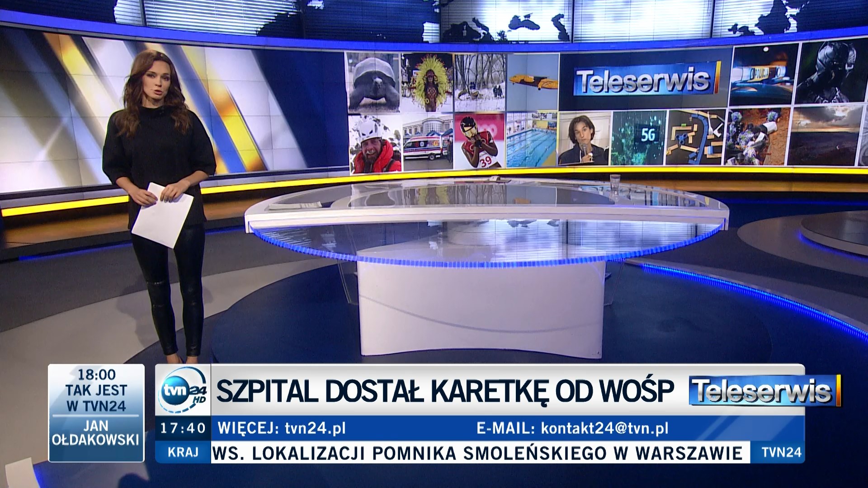
Task: Select the Black Panther mask thumbnail
Action: tap(831, 72)
